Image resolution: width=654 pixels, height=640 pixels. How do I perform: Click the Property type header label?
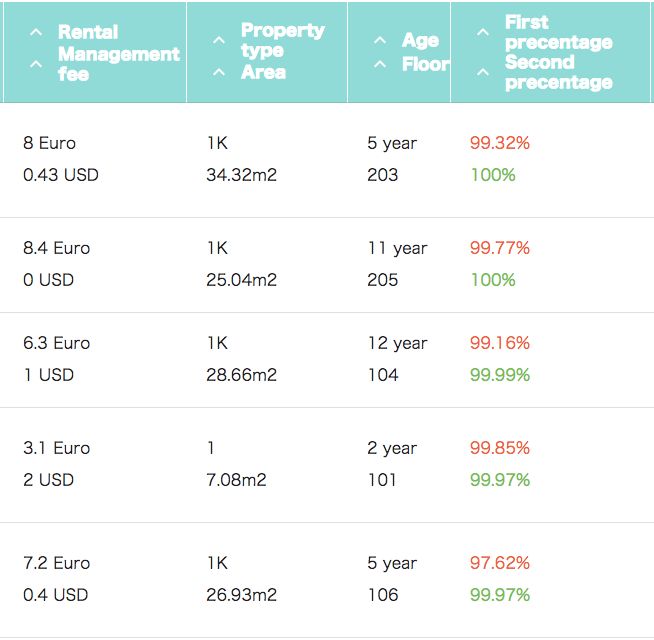(x=282, y=40)
